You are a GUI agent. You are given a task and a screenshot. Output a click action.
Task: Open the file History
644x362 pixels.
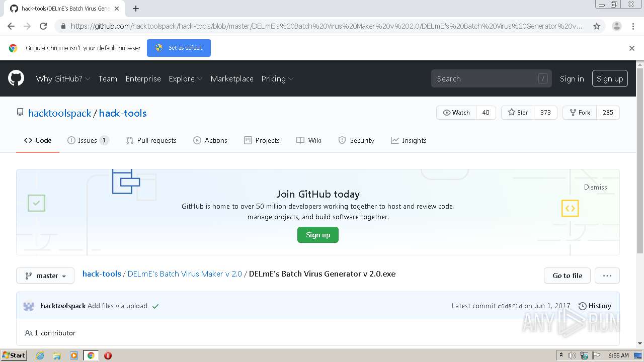pos(595,306)
